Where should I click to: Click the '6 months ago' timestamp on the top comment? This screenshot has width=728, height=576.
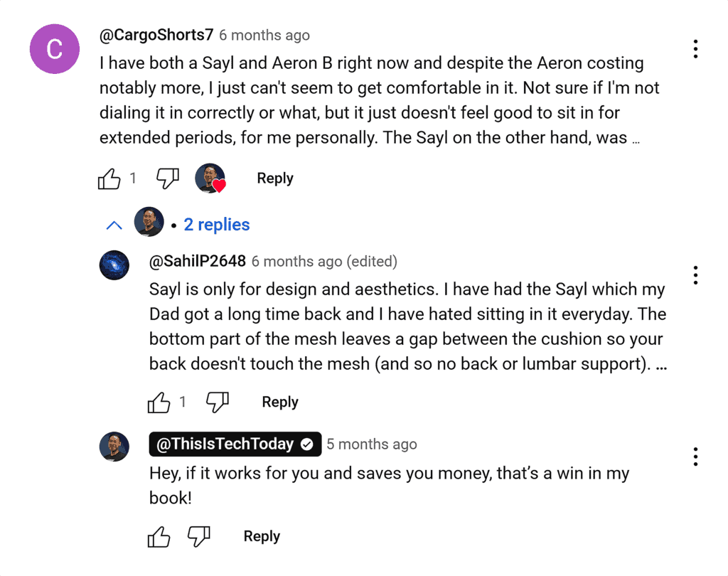tap(264, 35)
